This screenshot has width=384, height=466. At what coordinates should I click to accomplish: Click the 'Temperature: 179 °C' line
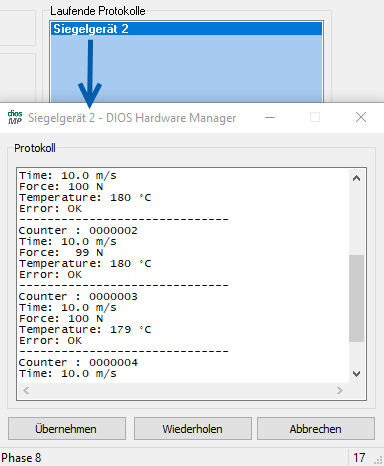click(85, 329)
